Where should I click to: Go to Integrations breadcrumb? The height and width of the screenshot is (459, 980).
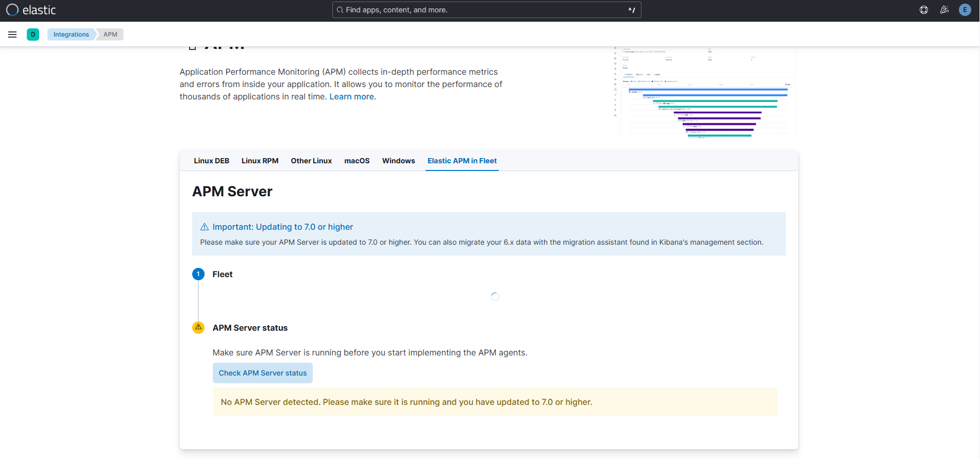click(x=71, y=35)
